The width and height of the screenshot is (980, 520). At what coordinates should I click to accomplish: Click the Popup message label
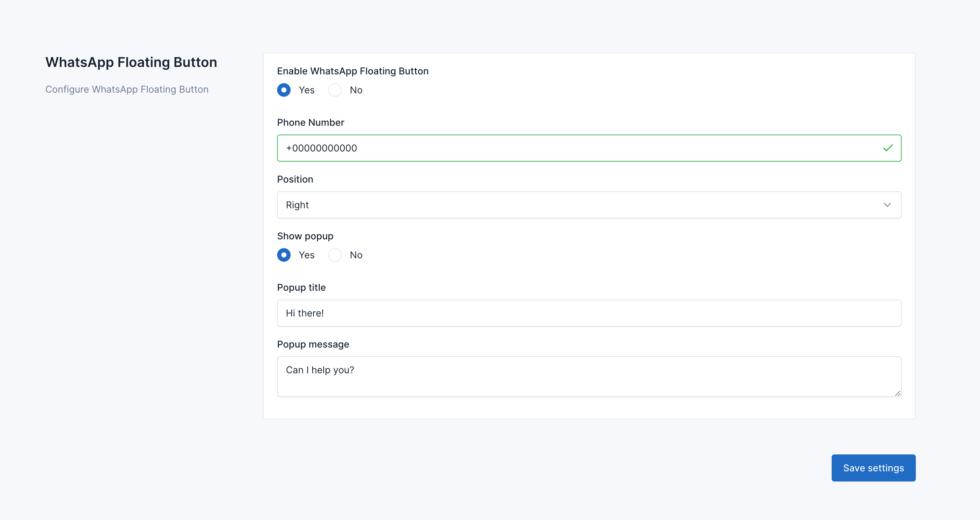pyautogui.click(x=313, y=344)
